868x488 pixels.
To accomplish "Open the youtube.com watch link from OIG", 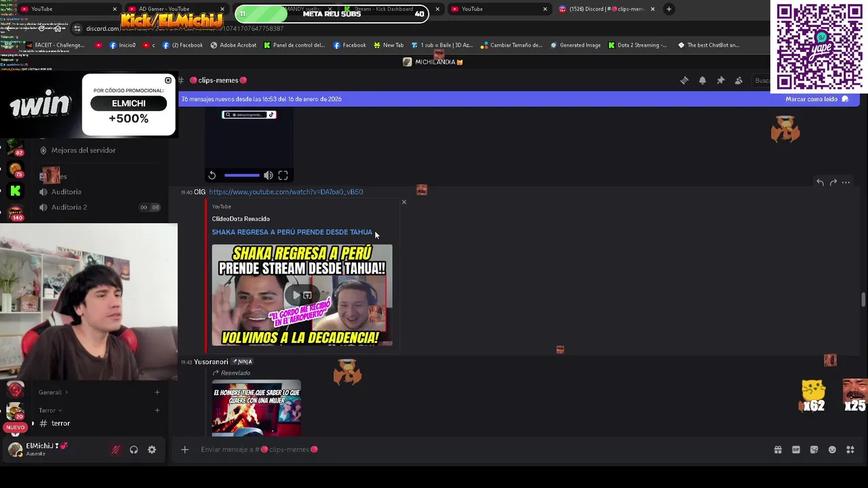I will (285, 192).
